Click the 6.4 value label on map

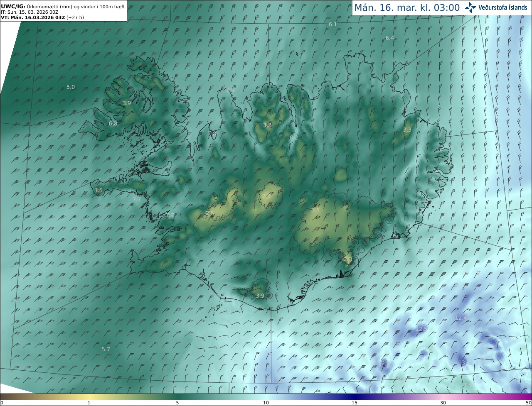pos(389,38)
